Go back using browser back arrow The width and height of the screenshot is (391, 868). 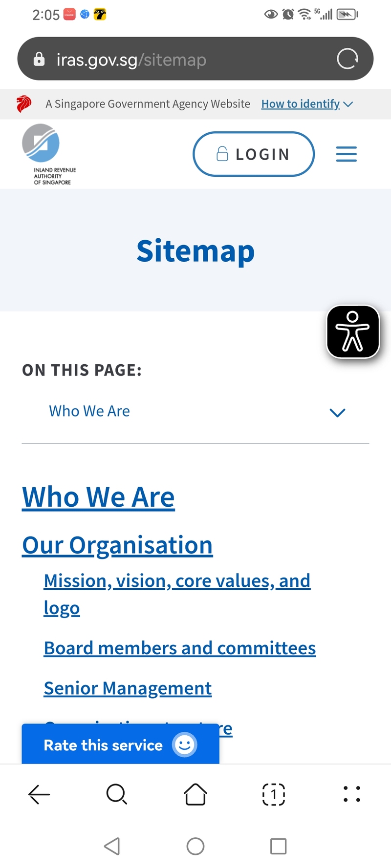[39, 794]
